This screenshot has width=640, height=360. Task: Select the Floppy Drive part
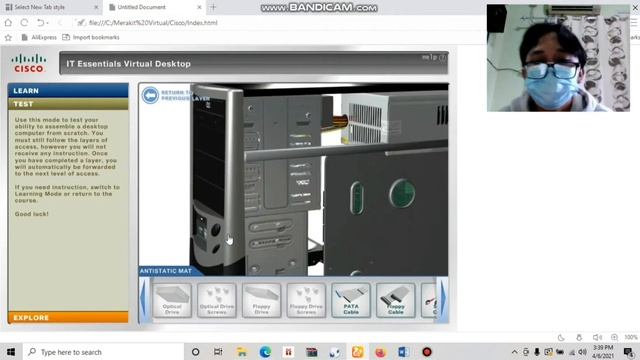(x=262, y=300)
